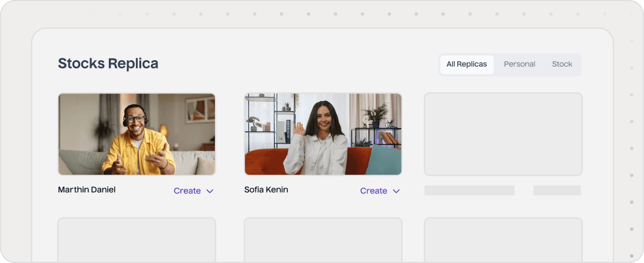Select the name text Marthin Daniel
Image resolution: width=644 pixels, height=263 pixels.
(87, 189)
